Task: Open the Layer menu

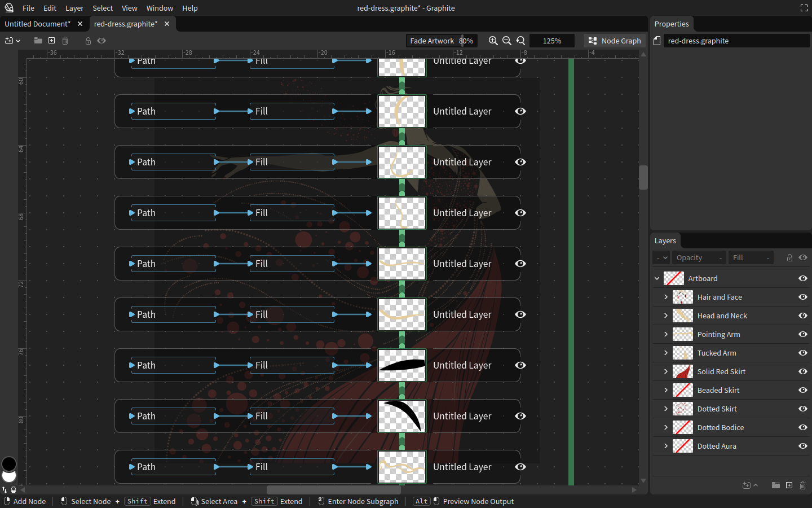Action: [x=74, y=8]
